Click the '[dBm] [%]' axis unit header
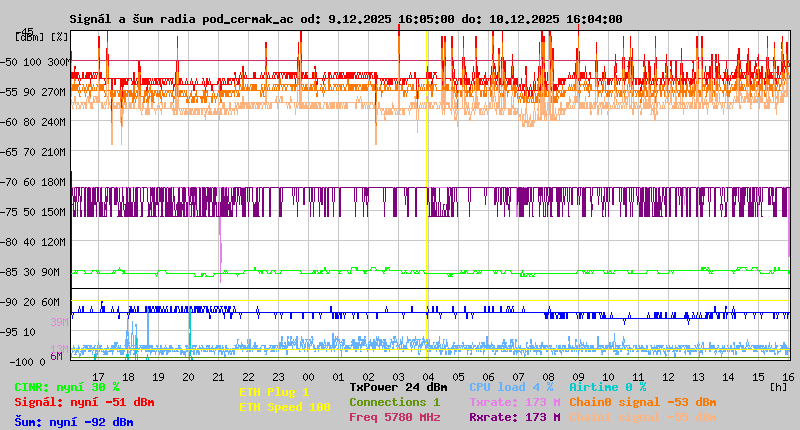Image resolution: width=800 pixels, height=430 pixels. point(41,37)
